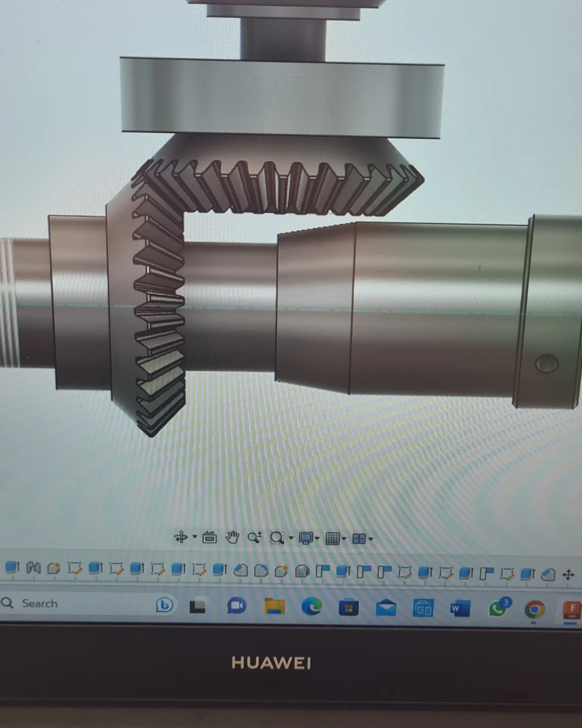The width and height of the screenshot is (582, 728).
Task: Activate the Look At tool
Action: tap(209, 538)
